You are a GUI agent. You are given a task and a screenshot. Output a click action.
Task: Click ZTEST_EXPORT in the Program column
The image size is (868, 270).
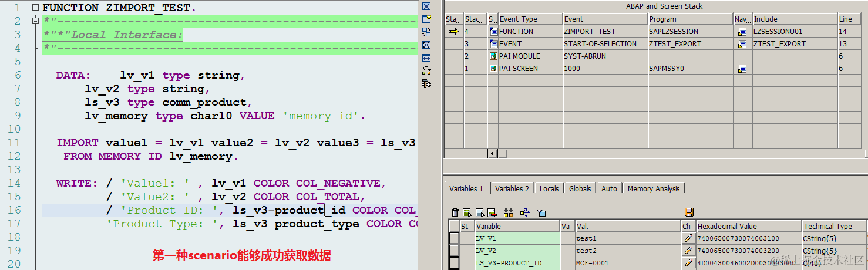click(690, 44)
